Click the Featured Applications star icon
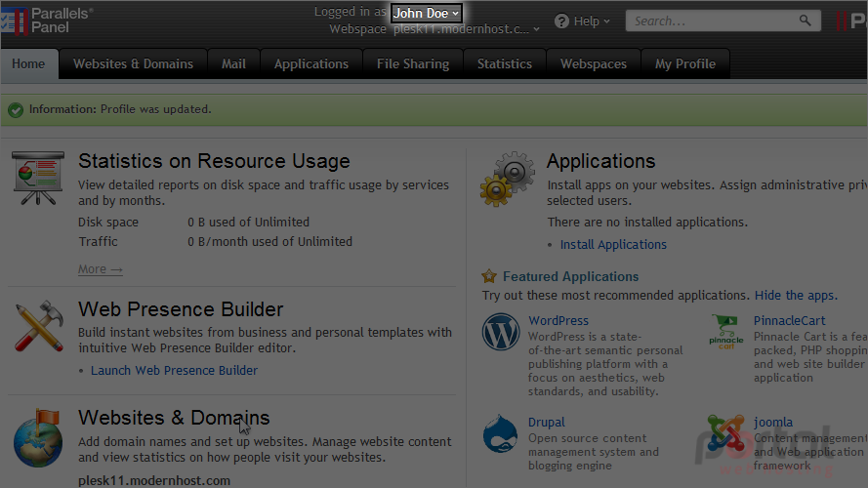This screenshot has height=488, width=868. click(489, 275)
